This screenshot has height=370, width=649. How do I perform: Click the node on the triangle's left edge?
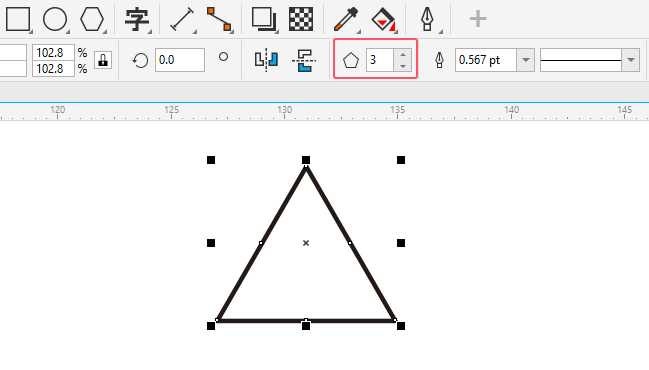(x=261, y=243)
